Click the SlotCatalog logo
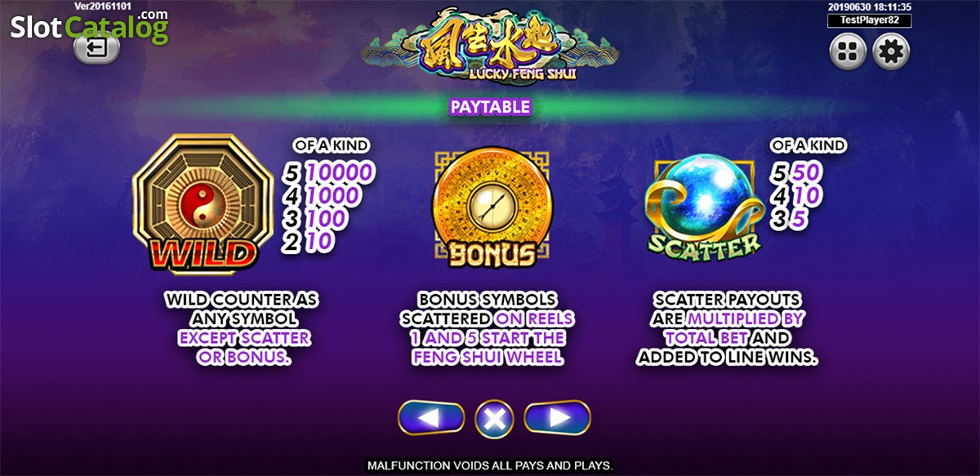 89,27
